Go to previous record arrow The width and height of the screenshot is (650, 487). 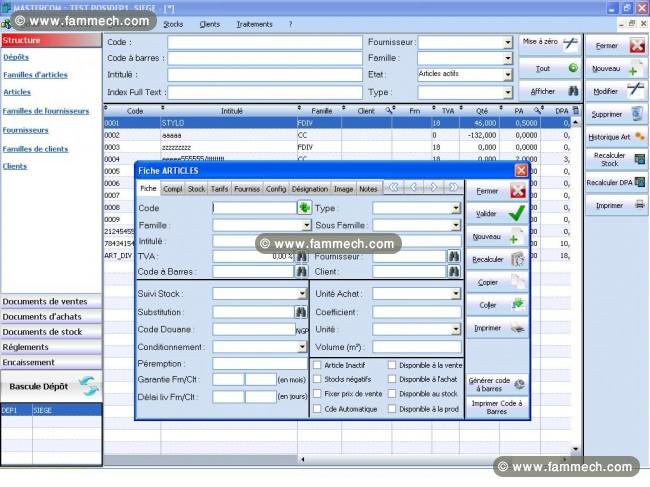(x=413, y=188)
